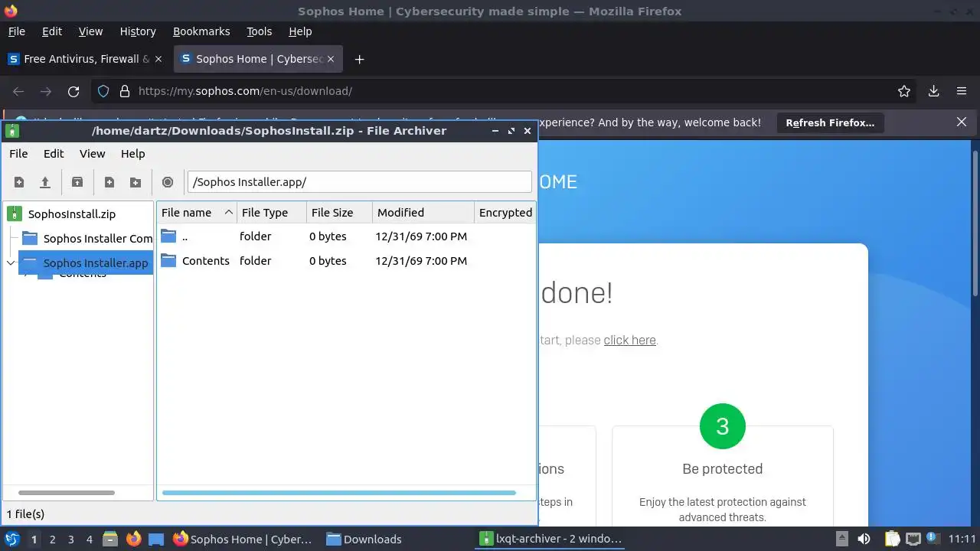
Task: Click the volume speaker icon in system tray
Action: pyautogui.click(x=864, y=539)
